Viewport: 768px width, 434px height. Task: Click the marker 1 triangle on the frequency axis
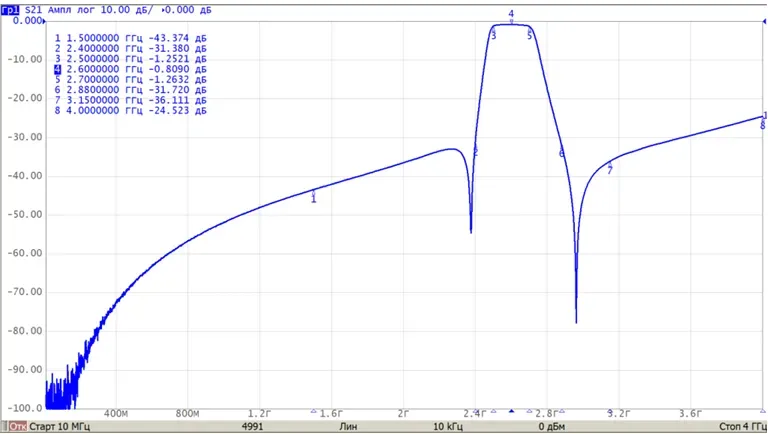[x=313, y=411]
